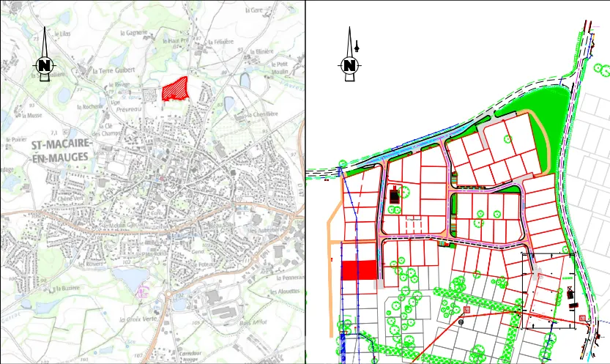The height and width of the screenshot is (364, 610).
Task: Click the "la Masse" place name
Action: point(34,115)
